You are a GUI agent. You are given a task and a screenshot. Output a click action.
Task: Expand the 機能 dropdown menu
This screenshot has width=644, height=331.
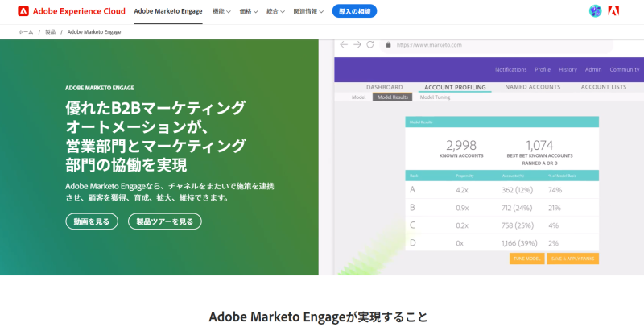[221, 11]
